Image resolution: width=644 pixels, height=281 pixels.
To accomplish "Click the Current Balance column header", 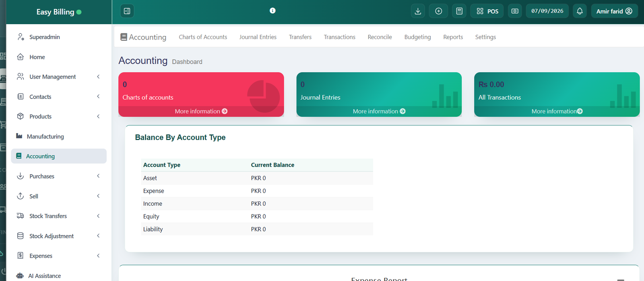I will click(272, 165).
